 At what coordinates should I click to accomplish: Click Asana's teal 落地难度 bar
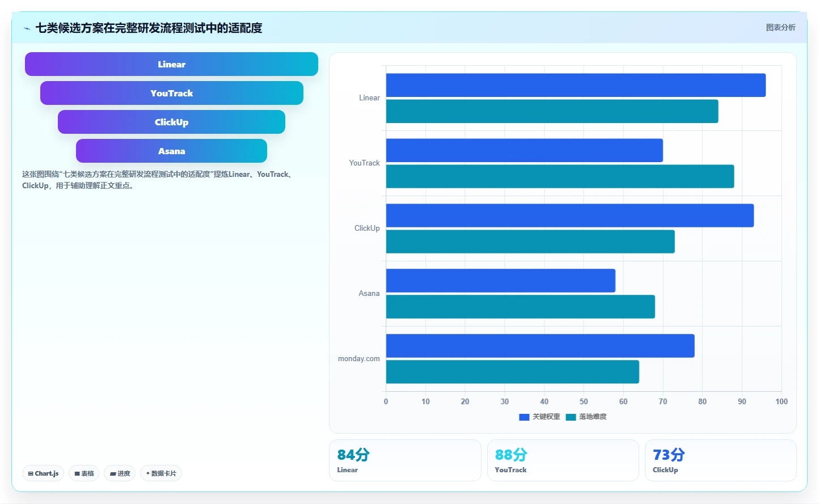pyautogui.click(x=521, y=307)
